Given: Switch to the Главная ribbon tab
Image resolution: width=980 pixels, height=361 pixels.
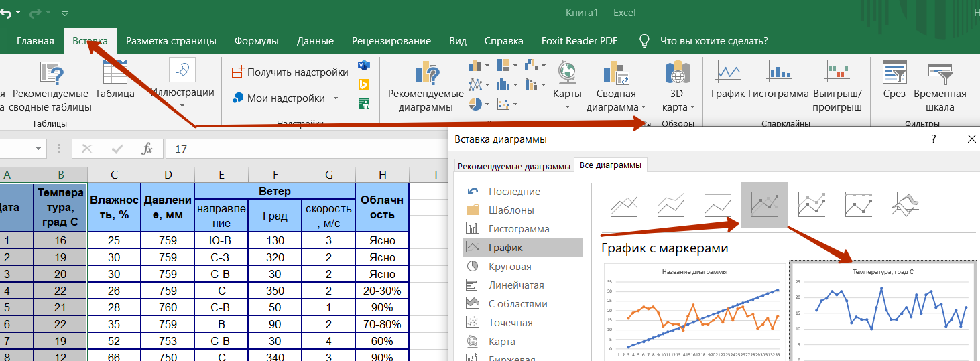Looking at the screenshot, I should 36,41.
